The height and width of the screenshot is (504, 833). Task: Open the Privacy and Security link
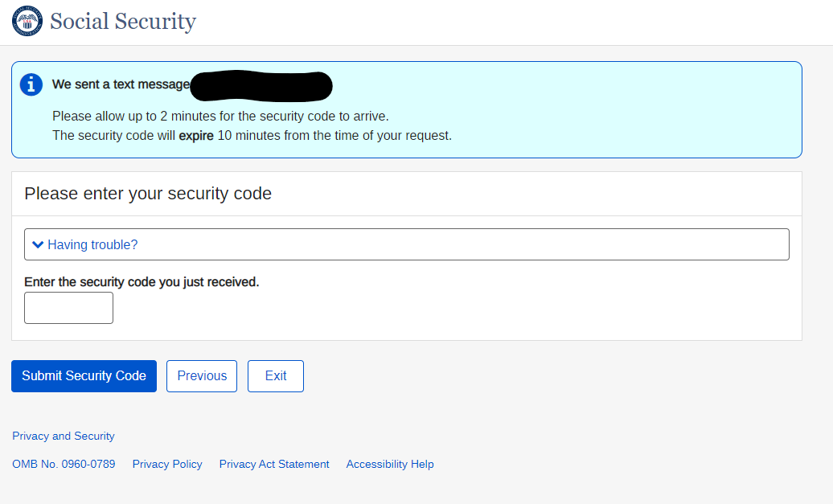pos(64,436)
